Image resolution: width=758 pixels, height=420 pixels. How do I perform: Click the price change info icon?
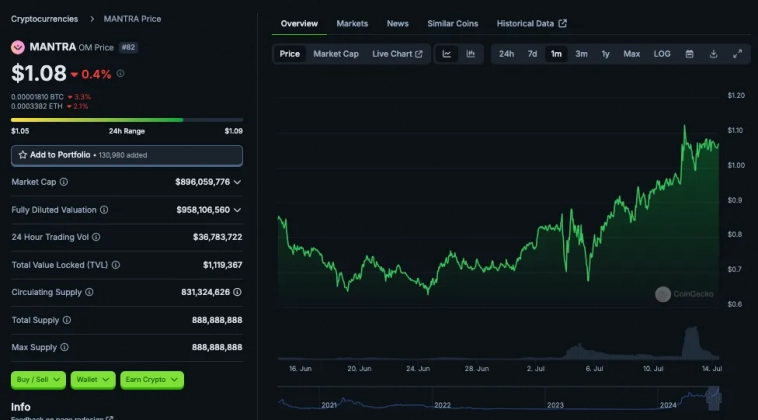tap(120, 73)
